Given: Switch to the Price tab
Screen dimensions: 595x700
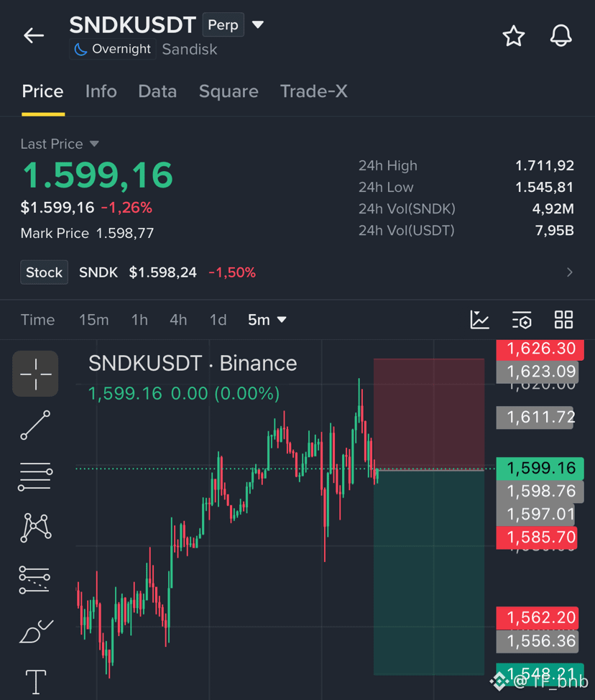Looking at the screenshot, I should pyautogui.click(x=43, y=91).
